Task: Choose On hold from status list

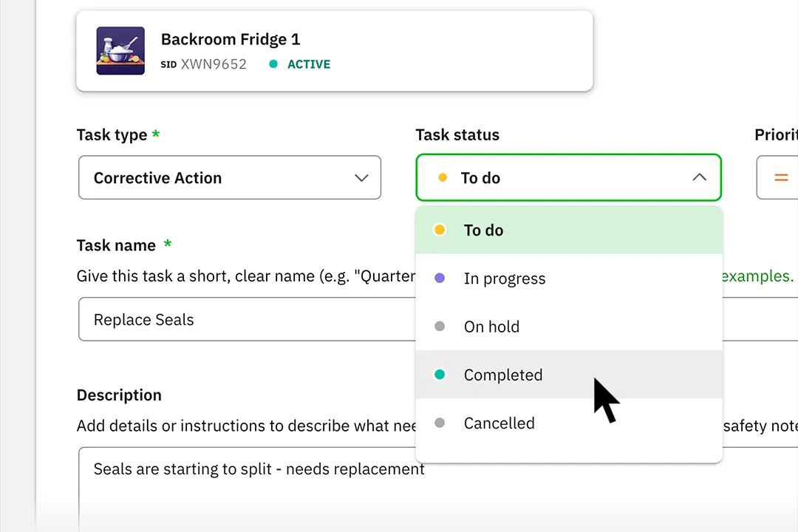Action: pos(569,327)
